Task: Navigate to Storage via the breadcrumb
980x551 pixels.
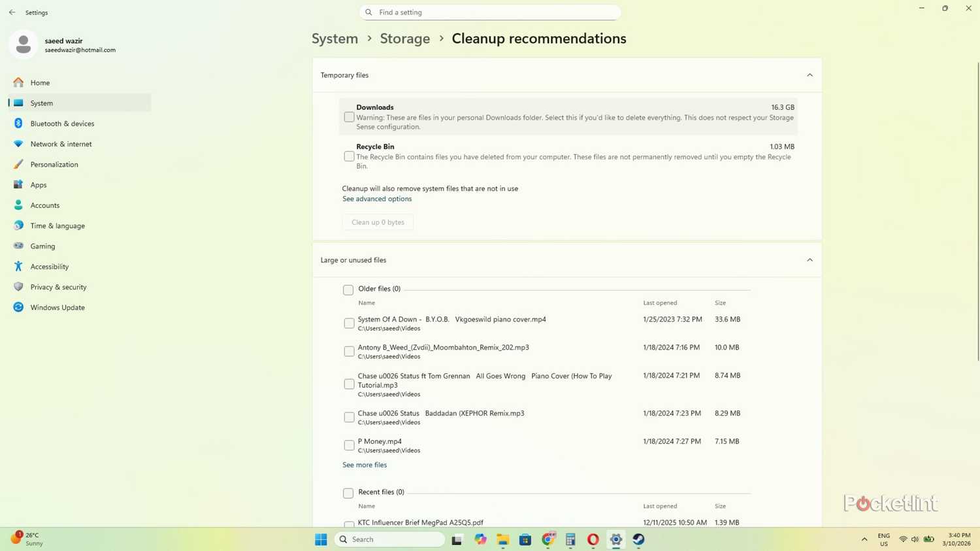Action: 404,39
